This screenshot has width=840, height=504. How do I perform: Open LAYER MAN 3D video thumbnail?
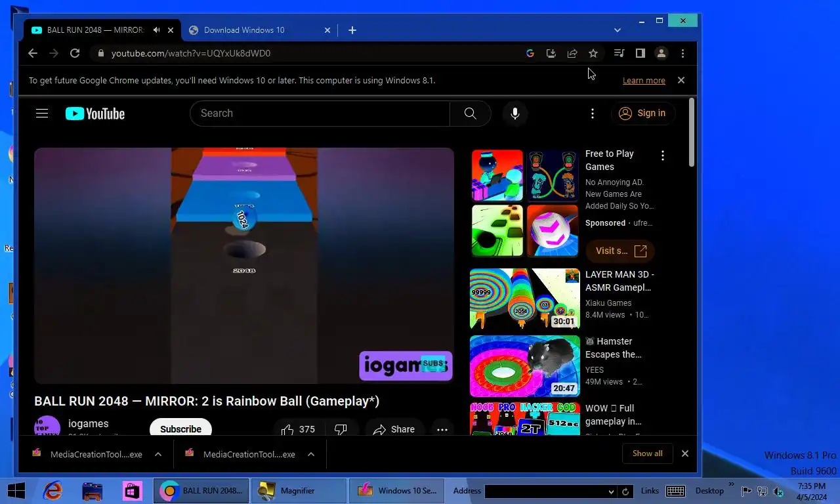(525, 299)
